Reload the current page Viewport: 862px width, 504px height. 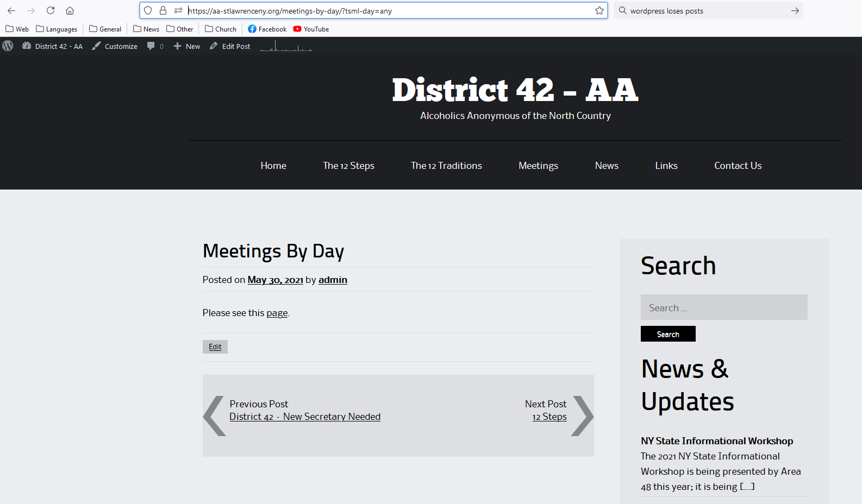(51, 10)
